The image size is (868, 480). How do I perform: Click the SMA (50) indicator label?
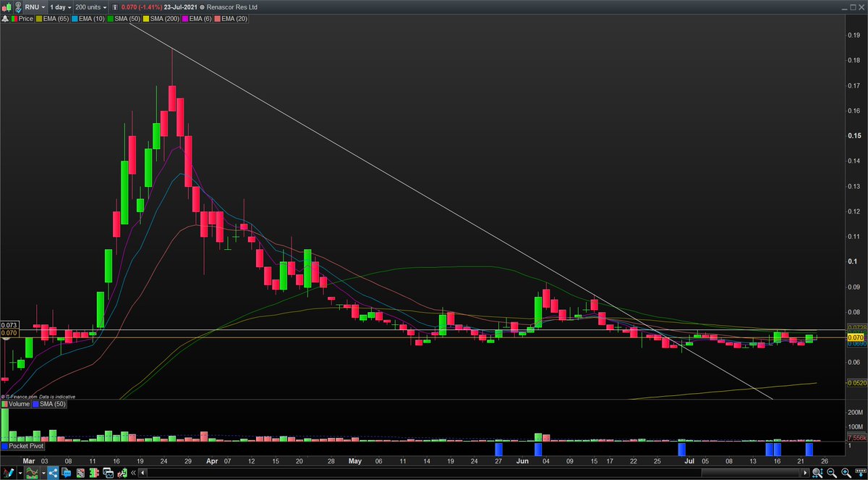124,19
